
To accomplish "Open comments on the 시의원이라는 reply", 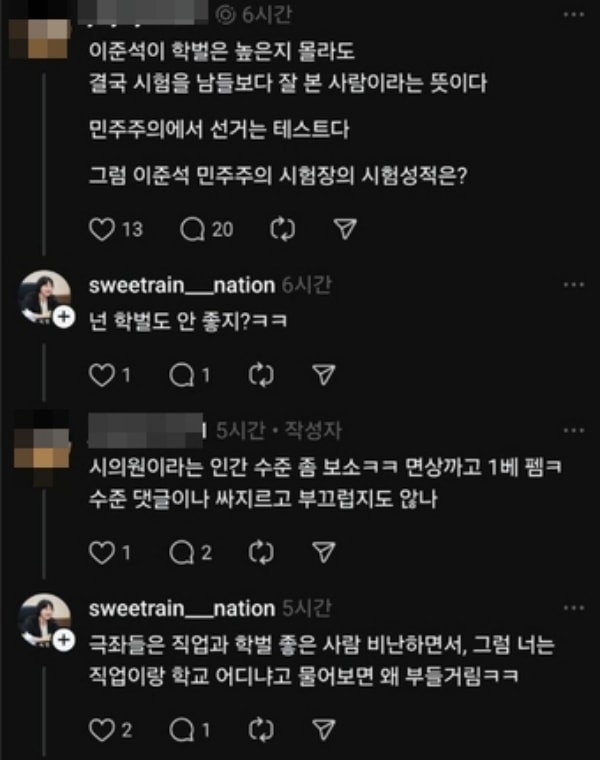I will [x=182, y=553].
